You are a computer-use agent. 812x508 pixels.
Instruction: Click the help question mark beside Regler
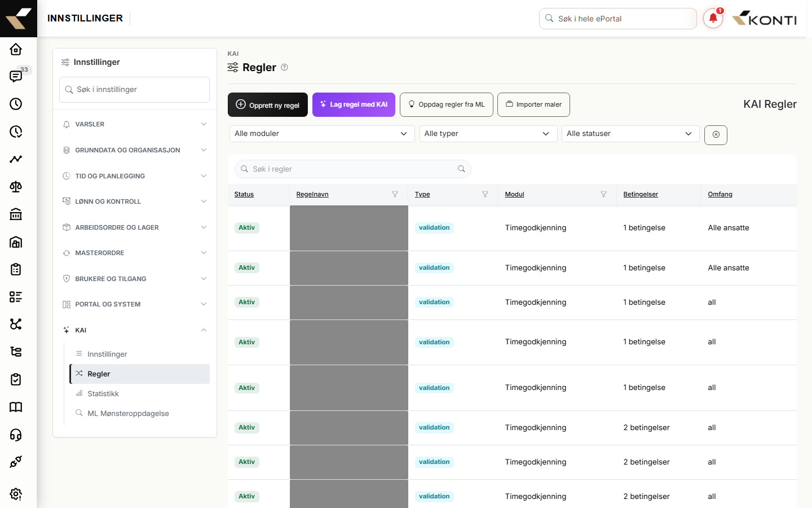click(x=284, y=67)
